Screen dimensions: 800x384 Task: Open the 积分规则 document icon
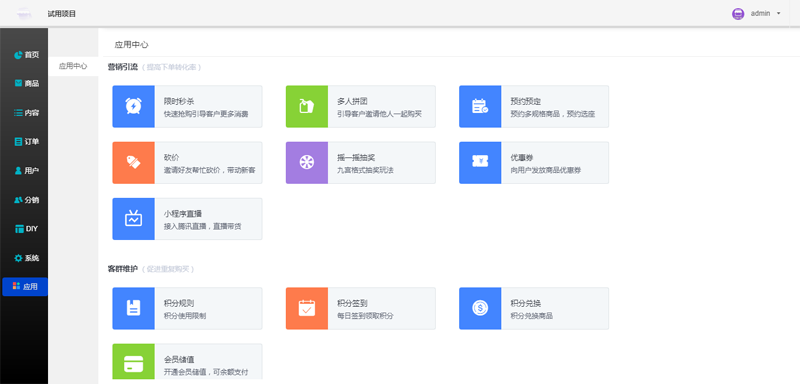point(134,308)
